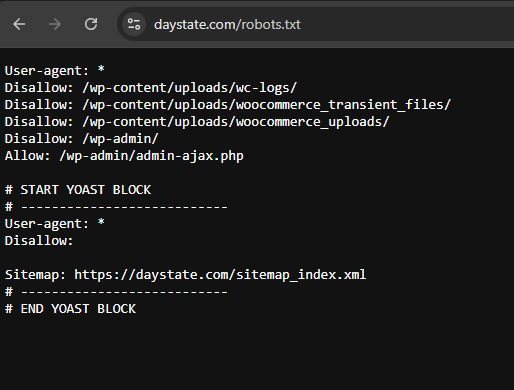
Task: Click the /wp-content/uploads/wc-logs/ disallow line
Action: click(150, 88)
